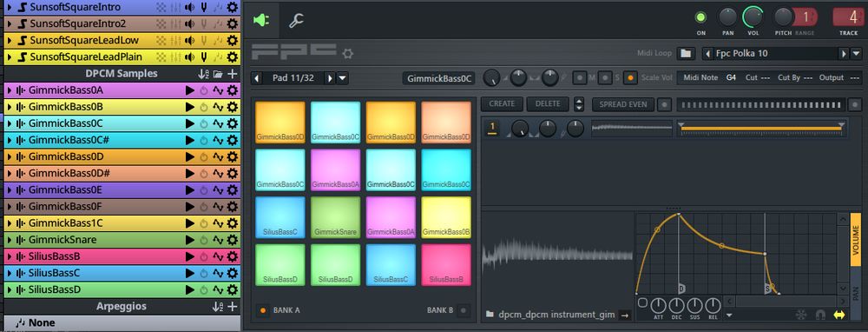The width and height of the screenshot is (868, 332).
Task: Add a new DPCM sample
Action: coord(233,74)
